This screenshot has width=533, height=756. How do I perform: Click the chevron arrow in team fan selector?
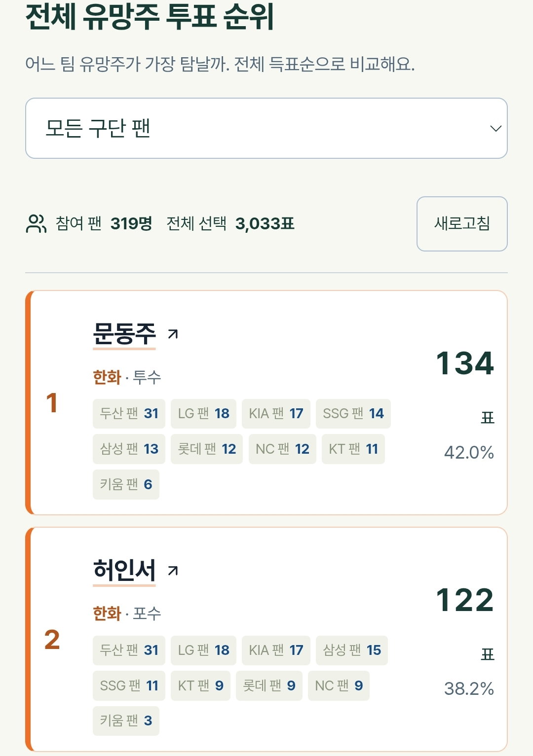coord(495,129)
